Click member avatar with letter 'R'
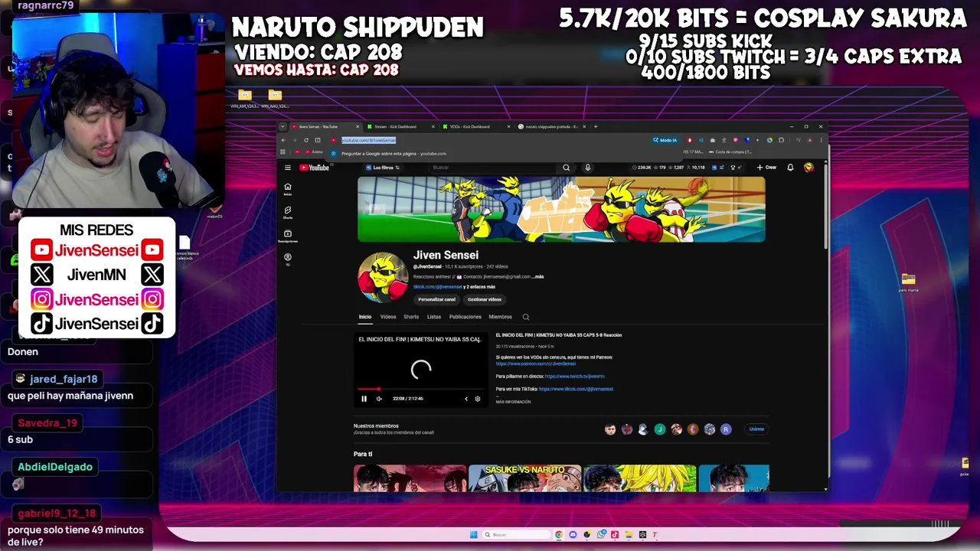The height and width of the screenshot is (551, 980). click(x=726, y=429)
